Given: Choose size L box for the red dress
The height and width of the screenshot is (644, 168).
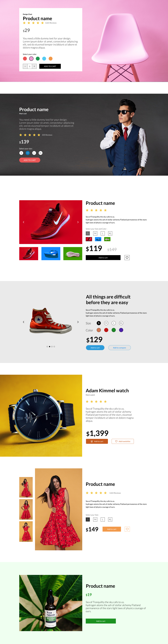Looking at the screenshot, I should point(103,519).
